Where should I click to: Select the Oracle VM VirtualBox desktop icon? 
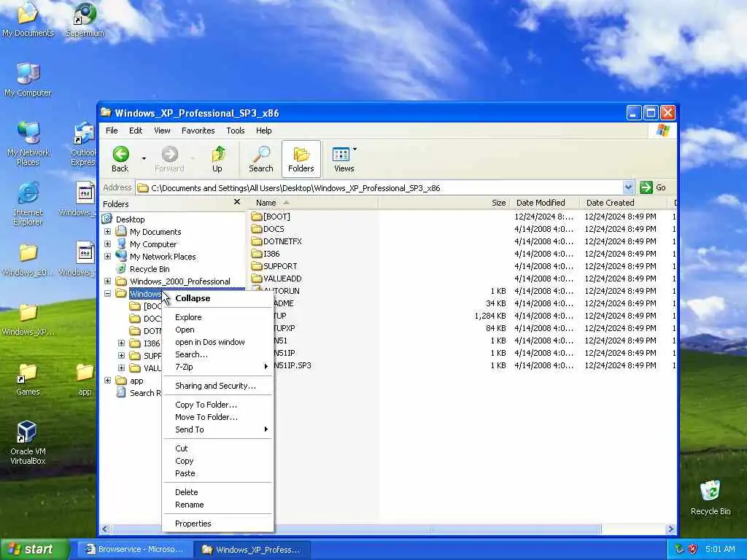tap(28, 443)
